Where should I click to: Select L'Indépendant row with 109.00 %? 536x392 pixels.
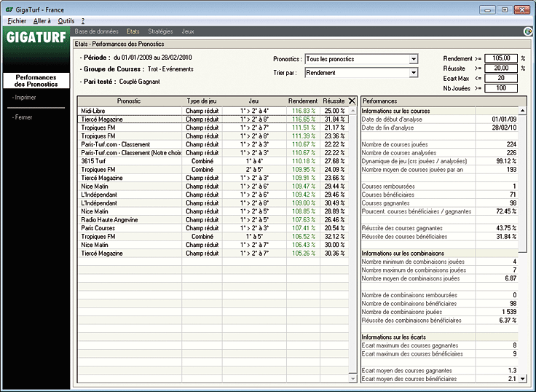point(213,203)
